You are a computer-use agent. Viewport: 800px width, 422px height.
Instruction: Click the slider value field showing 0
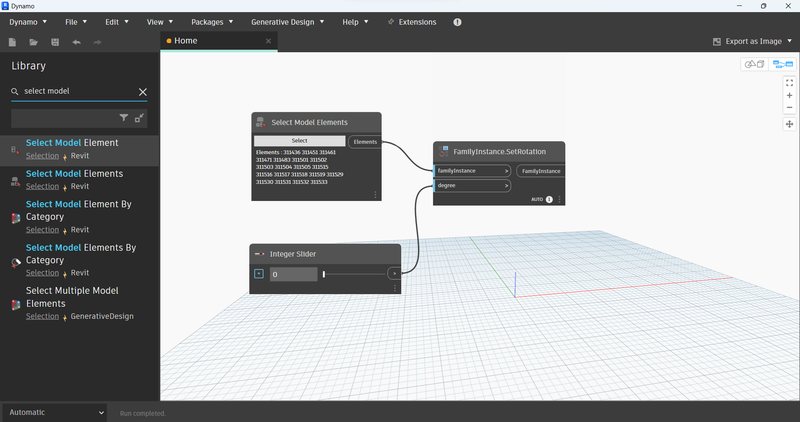pyautogui.click(x=293, y=275)
